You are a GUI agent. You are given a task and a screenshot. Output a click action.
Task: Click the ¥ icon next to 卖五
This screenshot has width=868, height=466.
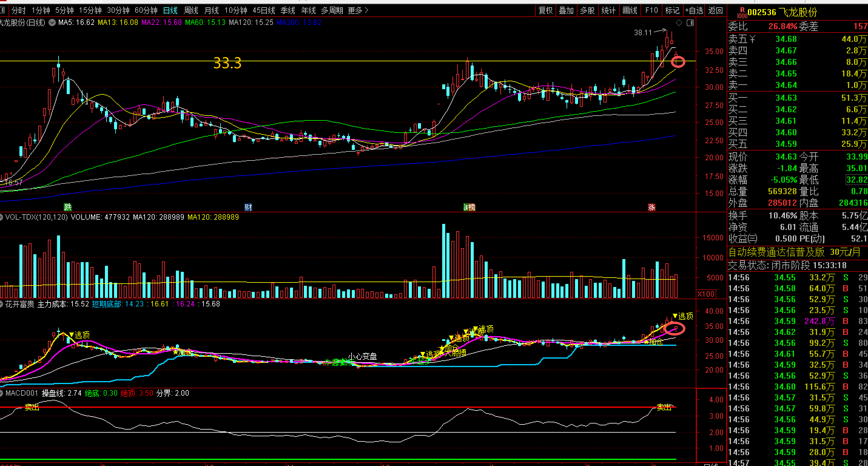click(752, 39)
